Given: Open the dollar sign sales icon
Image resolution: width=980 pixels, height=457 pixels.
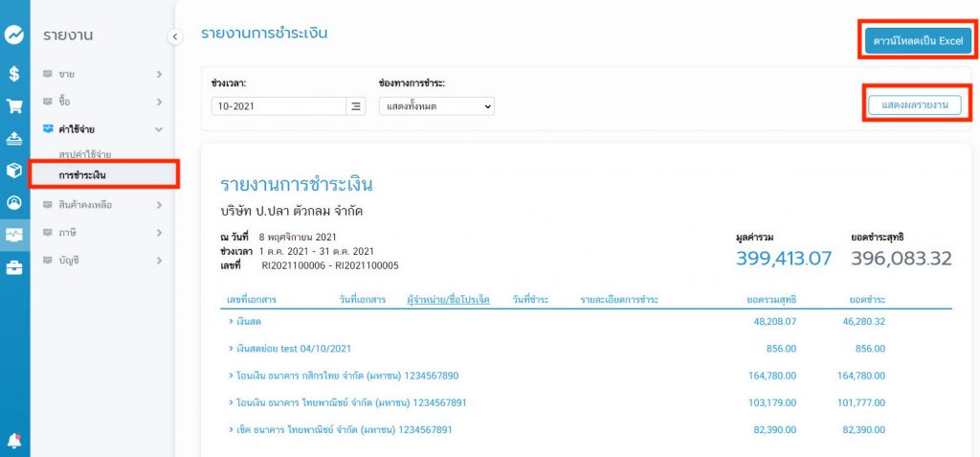Looking at the screenshot, I should [14, 73].
